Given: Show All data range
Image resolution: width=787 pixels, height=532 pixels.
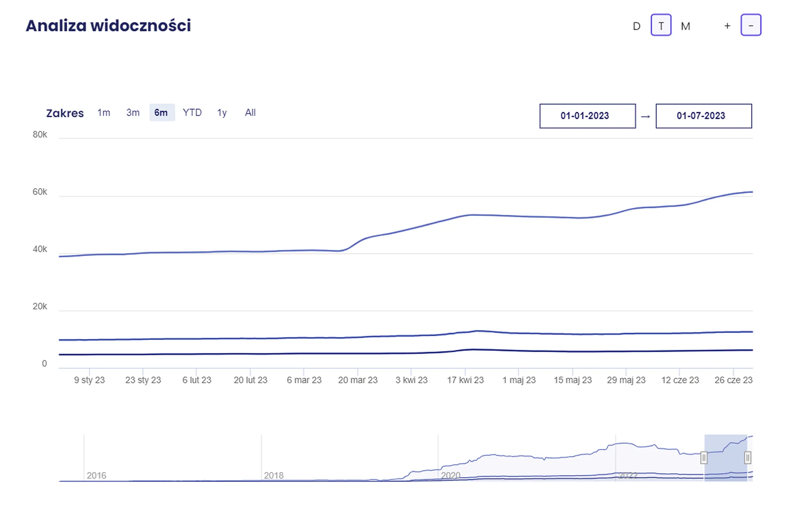Looking at the screenshot, I should click(250, 112).
